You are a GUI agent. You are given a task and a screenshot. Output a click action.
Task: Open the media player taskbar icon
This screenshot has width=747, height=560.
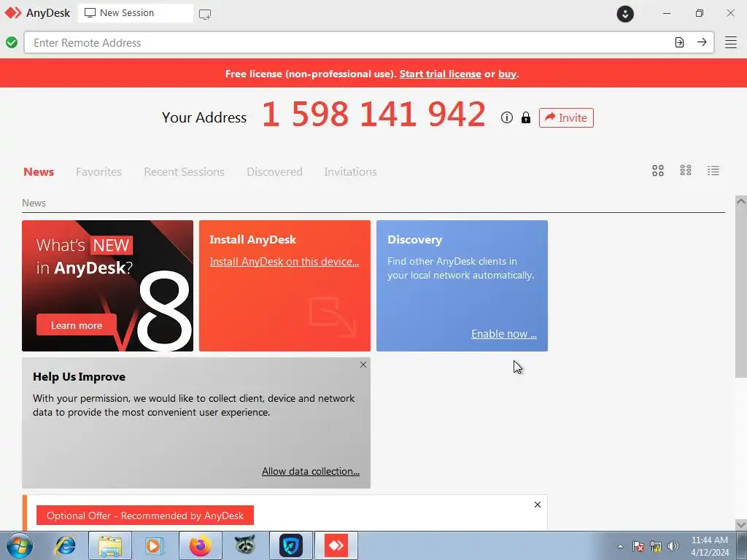154,545
